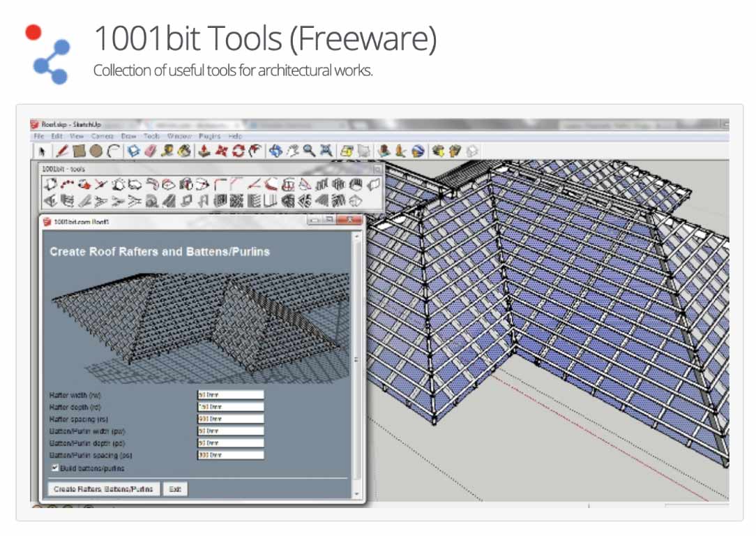Close the 1001bit - tools floating toolbar

[x=377, y=169]
